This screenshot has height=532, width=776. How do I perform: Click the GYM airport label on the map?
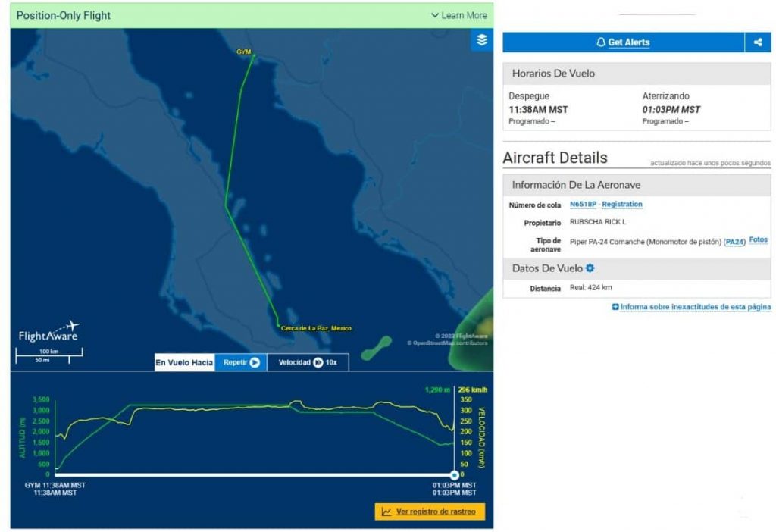click(x=243, y=52)
